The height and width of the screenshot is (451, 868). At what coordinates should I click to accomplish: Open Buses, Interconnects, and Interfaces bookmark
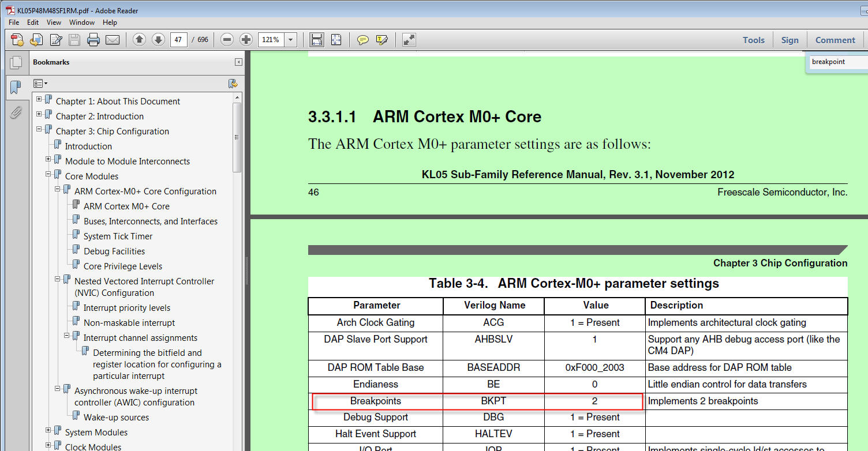[151, 221]
